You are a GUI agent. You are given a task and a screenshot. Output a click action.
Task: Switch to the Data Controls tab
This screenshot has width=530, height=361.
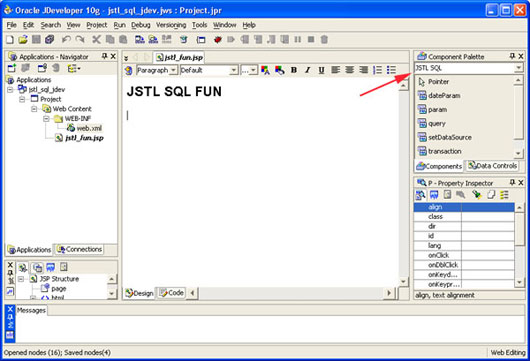pos(492,166)
